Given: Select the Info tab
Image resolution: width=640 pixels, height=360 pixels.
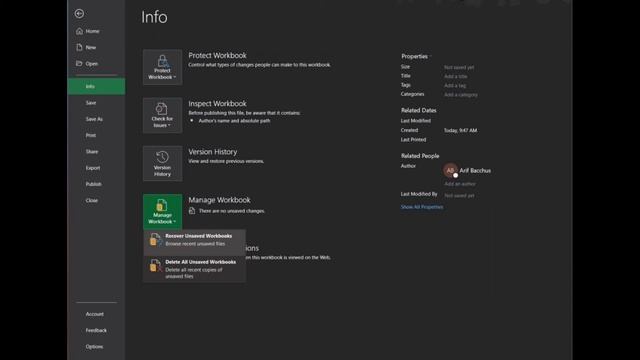Looking at the screenshot, I should click(96, 87).
